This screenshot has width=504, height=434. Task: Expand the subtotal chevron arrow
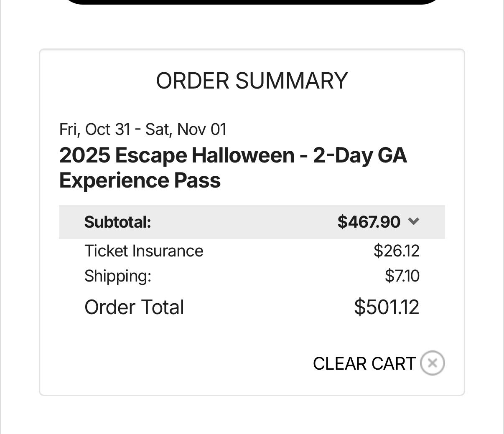click(x=413, y=221)
